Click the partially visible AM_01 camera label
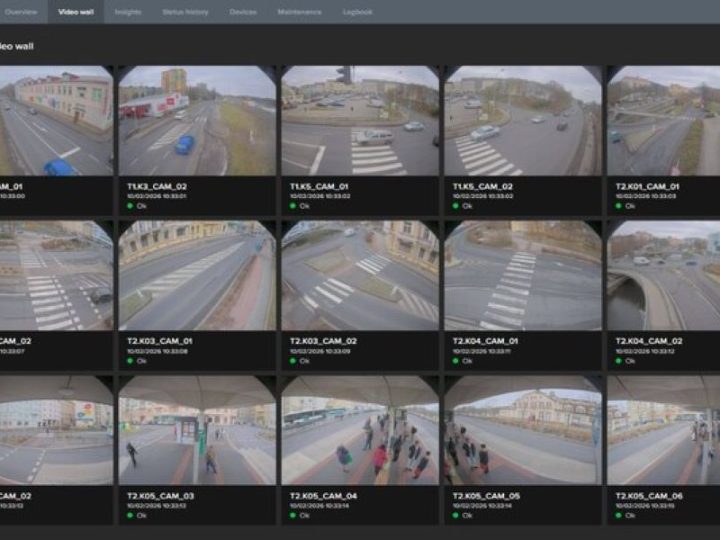Screen dimensions: 720x540 pyautogui.click(x=11, y=186)
